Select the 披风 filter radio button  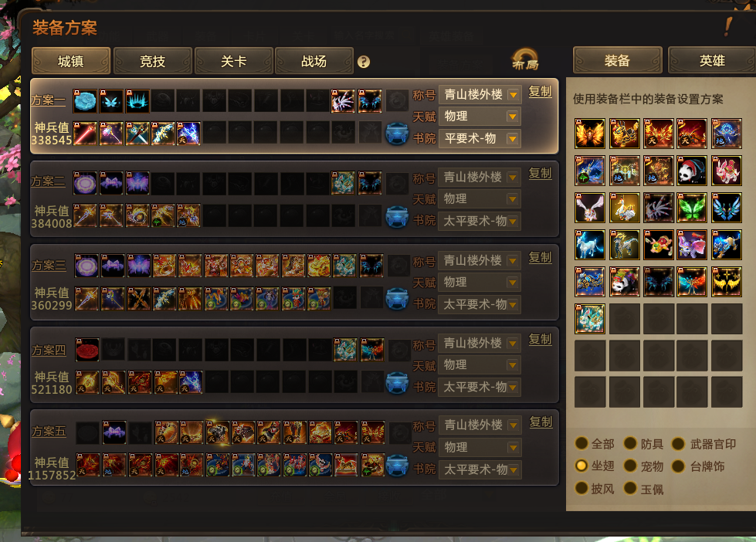pos(581,489)
